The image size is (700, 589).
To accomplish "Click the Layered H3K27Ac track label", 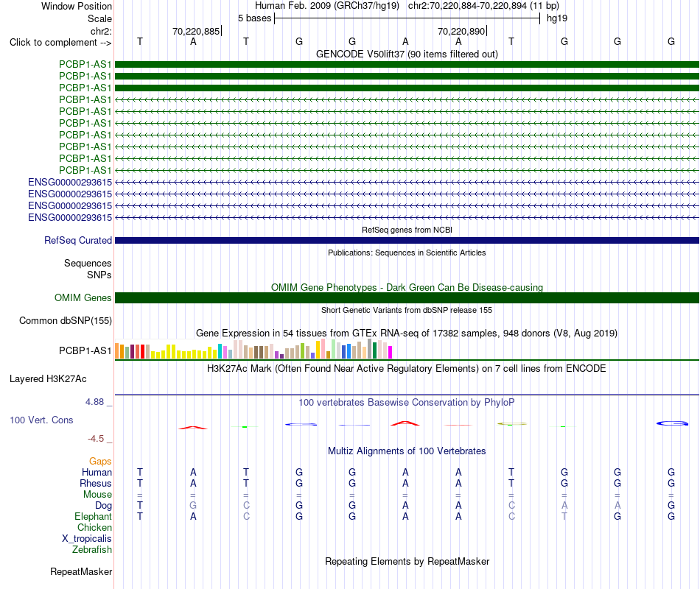I will click(x=48, y=379).
